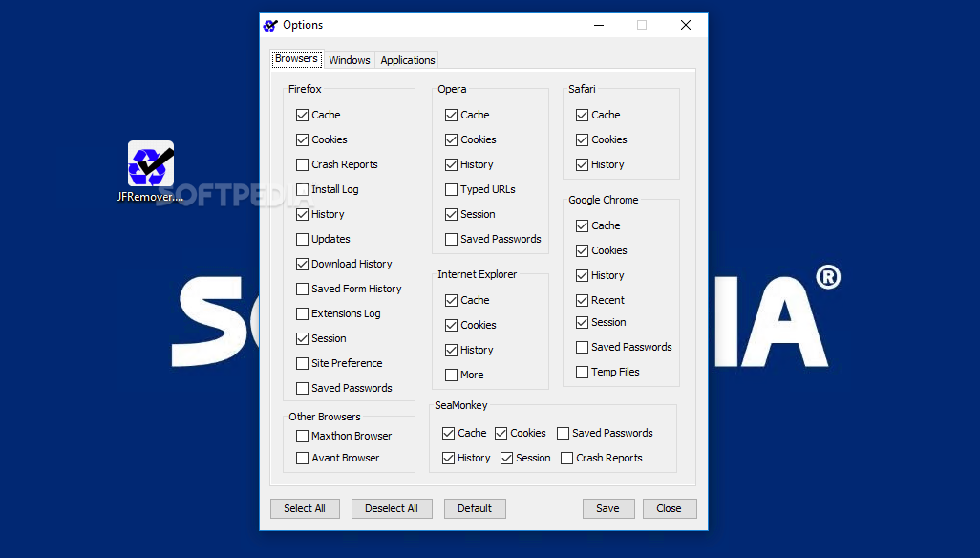Screen dimensions: 980x558
Task: Uncheck Internet Explorer History
Action: click(451, 350)
